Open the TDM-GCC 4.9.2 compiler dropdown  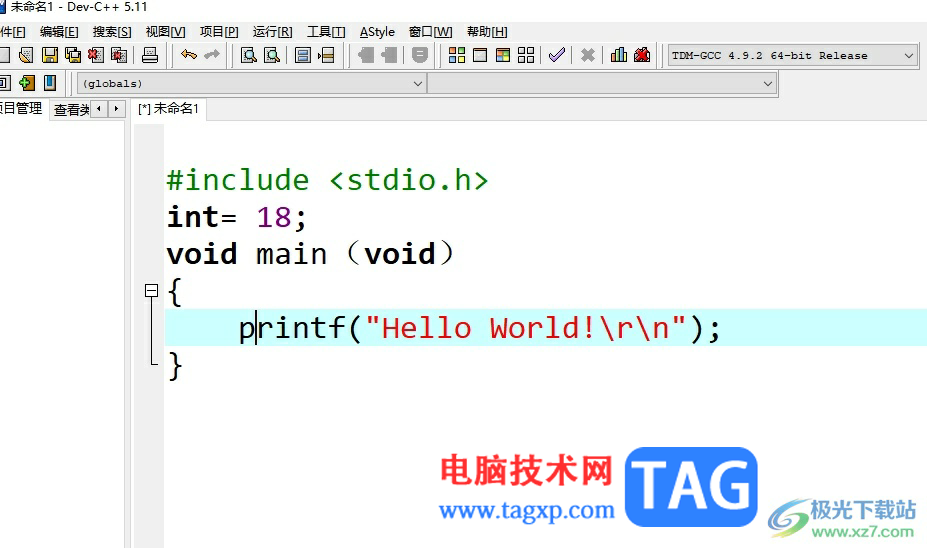click(792, 56)
